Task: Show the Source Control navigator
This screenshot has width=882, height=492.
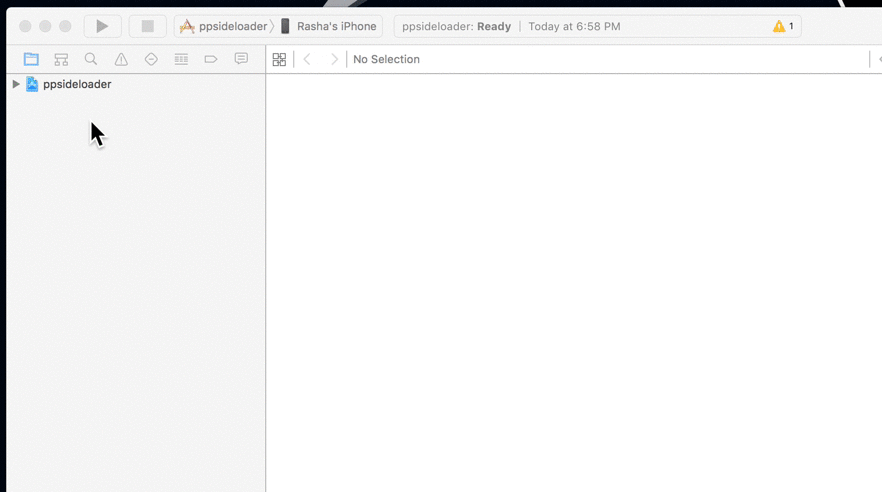Action: point(61,59)
